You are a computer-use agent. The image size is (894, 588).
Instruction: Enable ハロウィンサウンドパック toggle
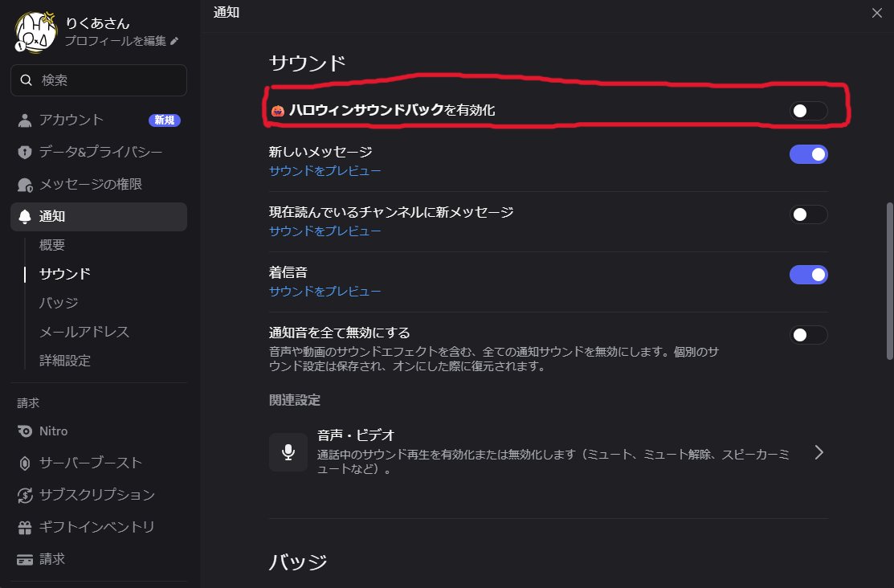pos(808,111)
